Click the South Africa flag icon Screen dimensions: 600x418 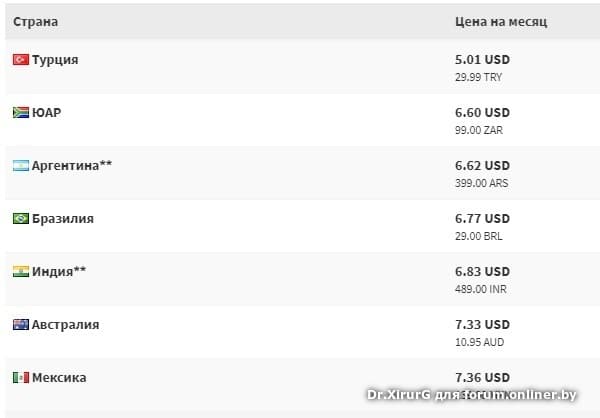pyautogui.click(x=21, y=112)
